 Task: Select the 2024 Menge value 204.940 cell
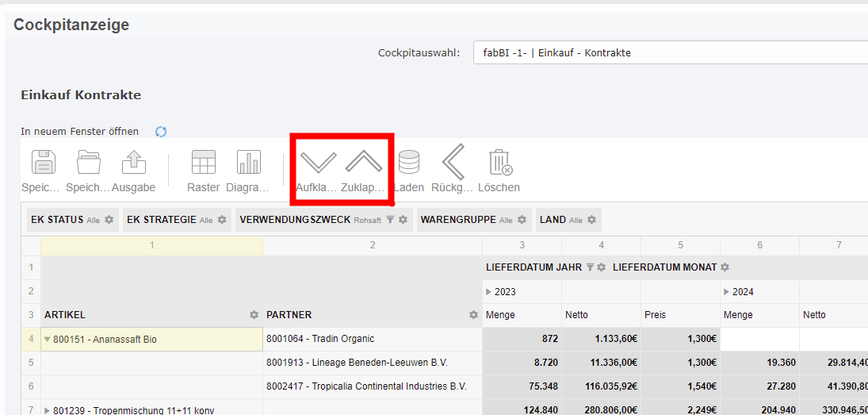(x=760, y=407)
